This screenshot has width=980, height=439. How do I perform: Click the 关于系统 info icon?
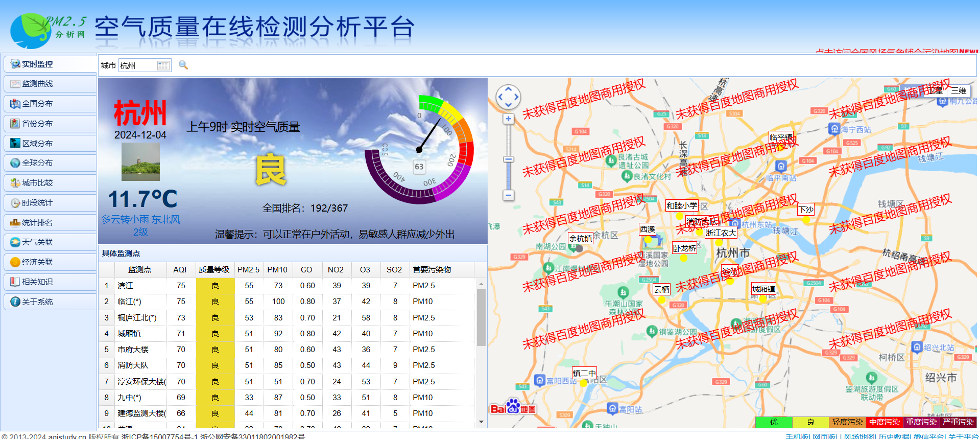click(15, 302)
